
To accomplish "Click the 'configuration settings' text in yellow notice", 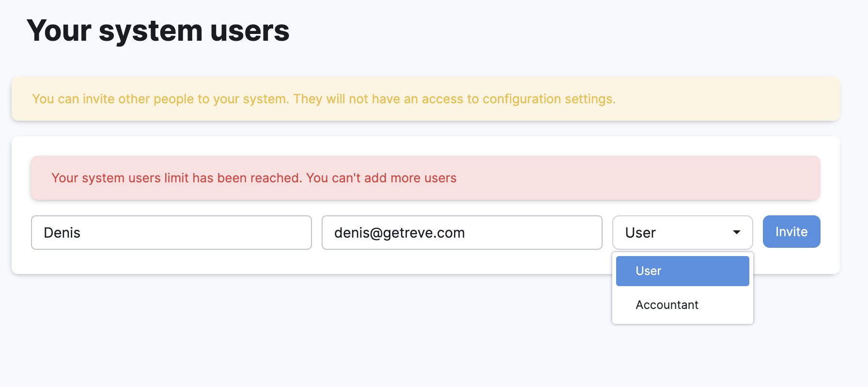I will tap(549, 99).
